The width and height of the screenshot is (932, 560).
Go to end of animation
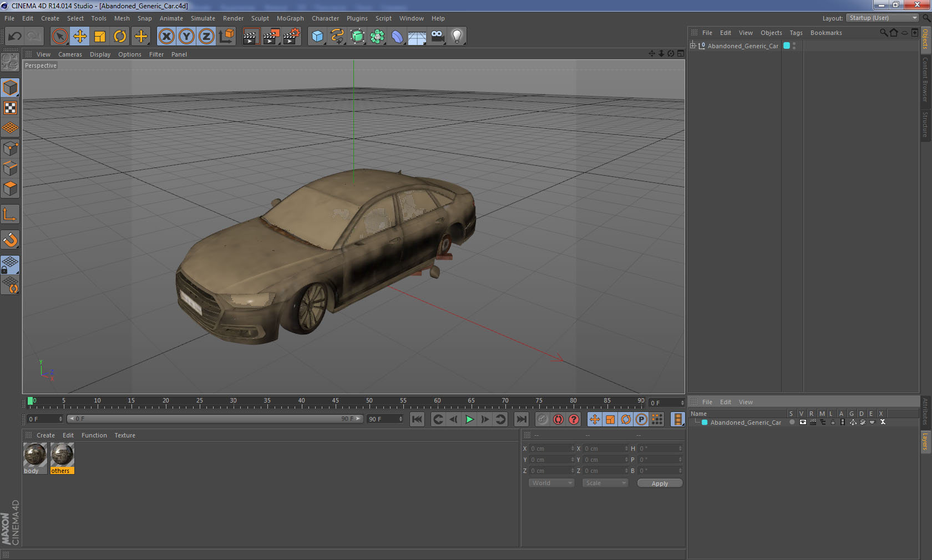[521, 419]
